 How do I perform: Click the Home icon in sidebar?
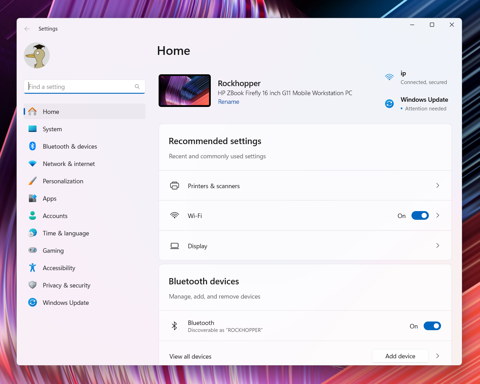pyautogui.click(x=32, y=111)
